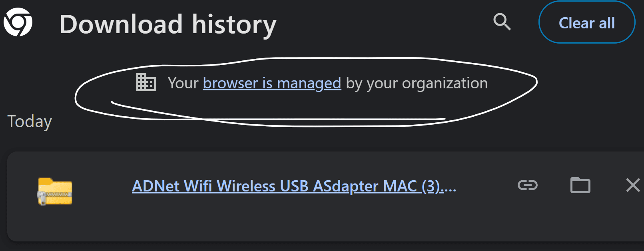
Task: Click the chain link icon beside the file
Action: point(527,185)
